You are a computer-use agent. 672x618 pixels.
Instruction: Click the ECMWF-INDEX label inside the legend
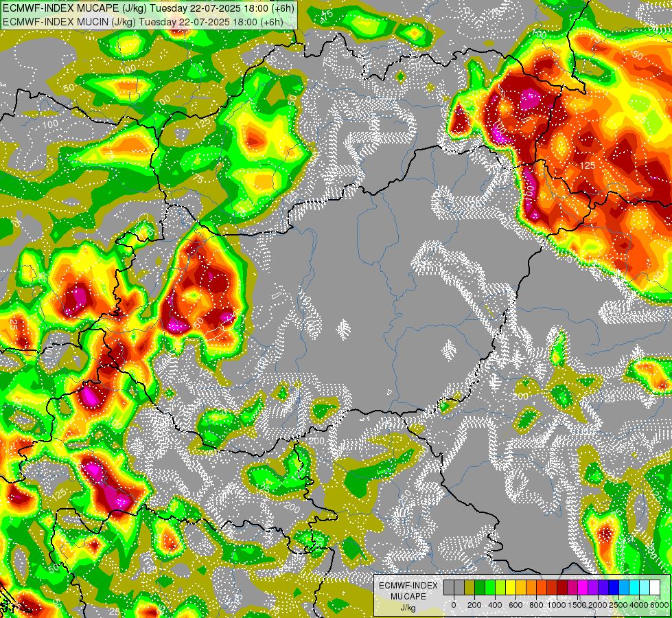click(408, 586)
